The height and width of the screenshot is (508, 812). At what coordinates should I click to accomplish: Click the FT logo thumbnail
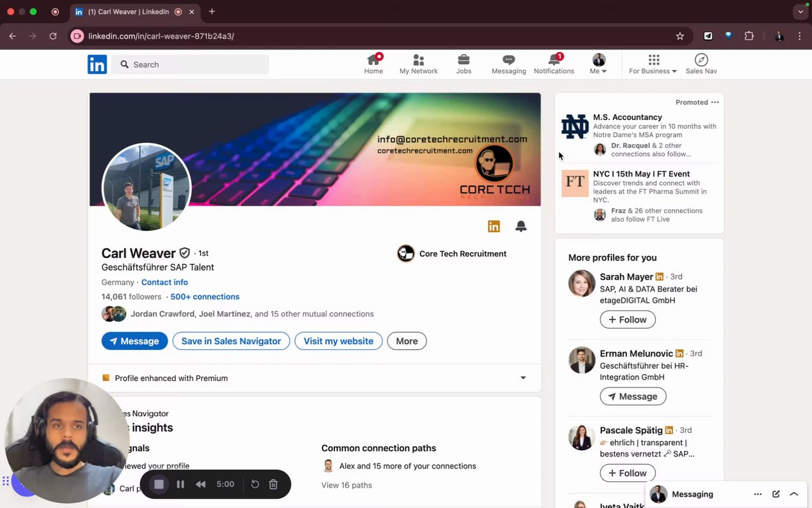pos(575,183)
